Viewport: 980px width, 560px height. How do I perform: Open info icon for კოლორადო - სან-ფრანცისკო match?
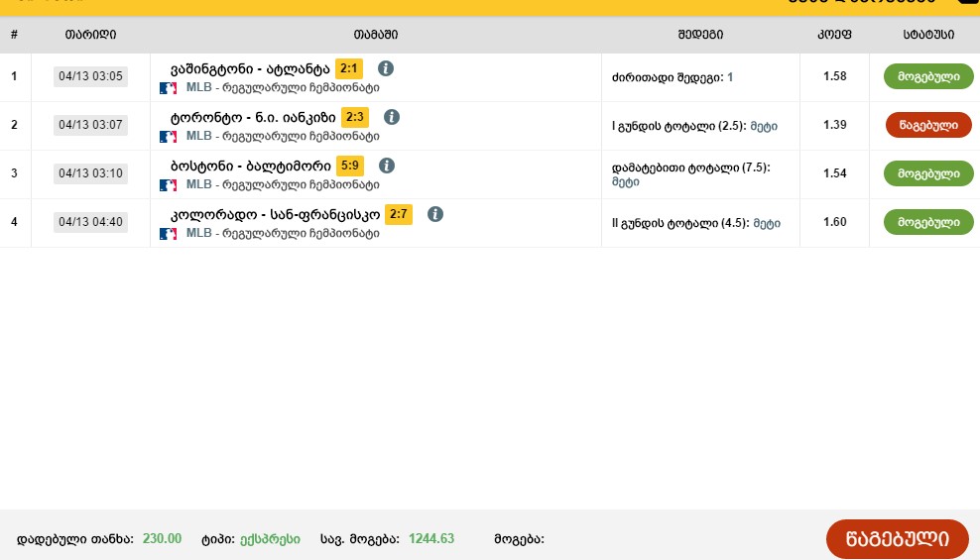click(x=435, y=214)
